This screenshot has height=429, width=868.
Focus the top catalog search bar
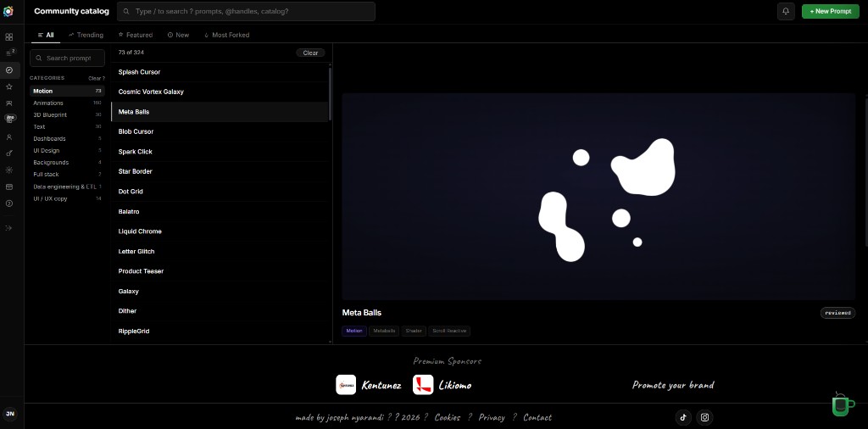246,11
